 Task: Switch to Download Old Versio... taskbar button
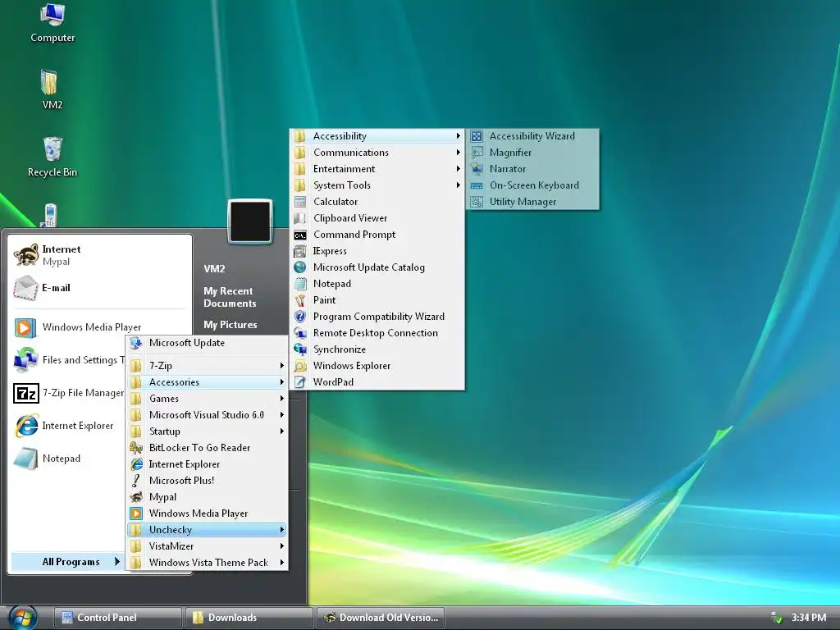point(381,618)
